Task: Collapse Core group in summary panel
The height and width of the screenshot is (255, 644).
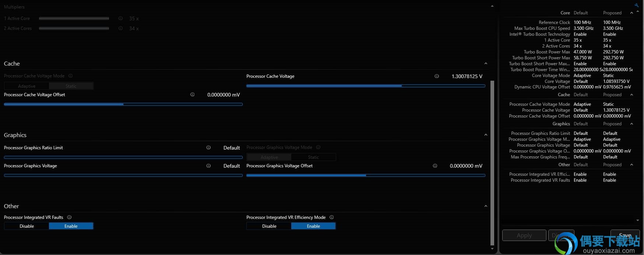Action: 631,13
